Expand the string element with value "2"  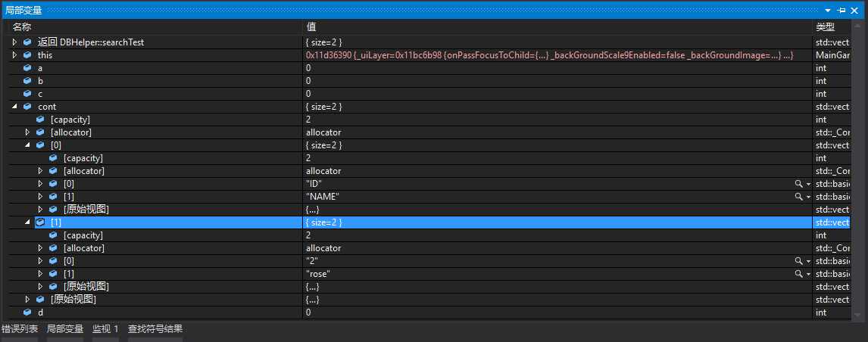[x=40, y=261]
